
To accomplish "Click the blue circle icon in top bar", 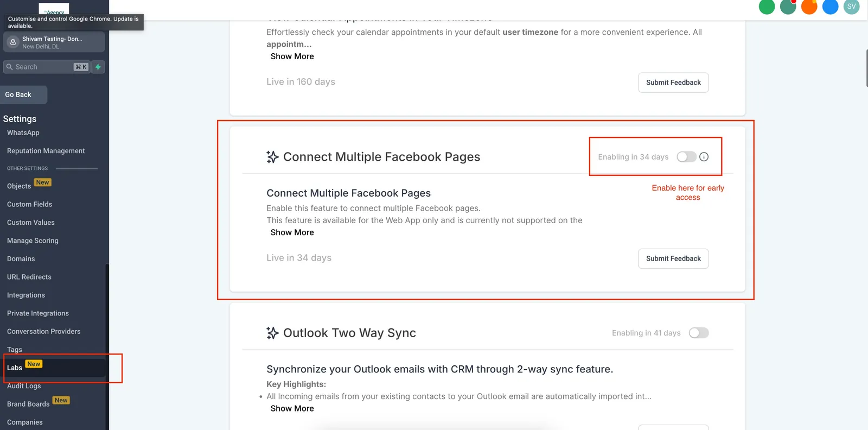I will [x=830, y=7].
